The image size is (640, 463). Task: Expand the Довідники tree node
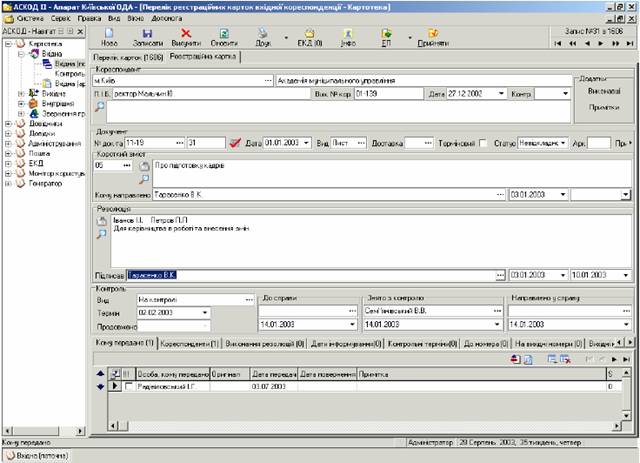(8, 124)
